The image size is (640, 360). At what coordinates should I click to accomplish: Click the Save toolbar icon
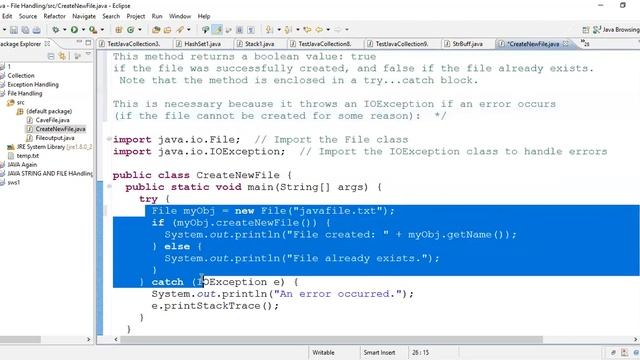[x=14, y=30]
